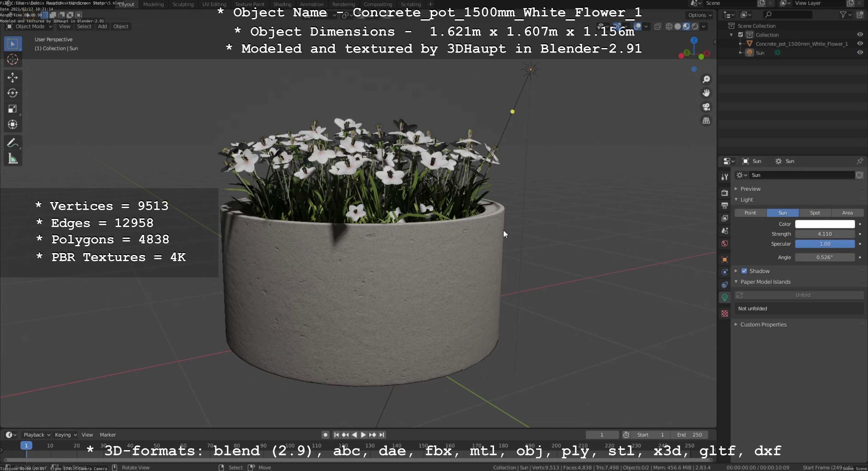Image resolution: width=868 pixels, height=471 pixels.
Task: Switch perspective/orthographic grid icon
Action: (x=706, y=121)
